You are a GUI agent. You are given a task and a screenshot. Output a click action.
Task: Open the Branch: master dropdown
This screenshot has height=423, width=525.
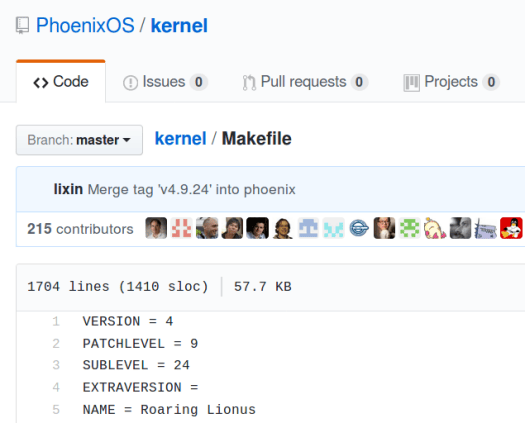(79, 140)
